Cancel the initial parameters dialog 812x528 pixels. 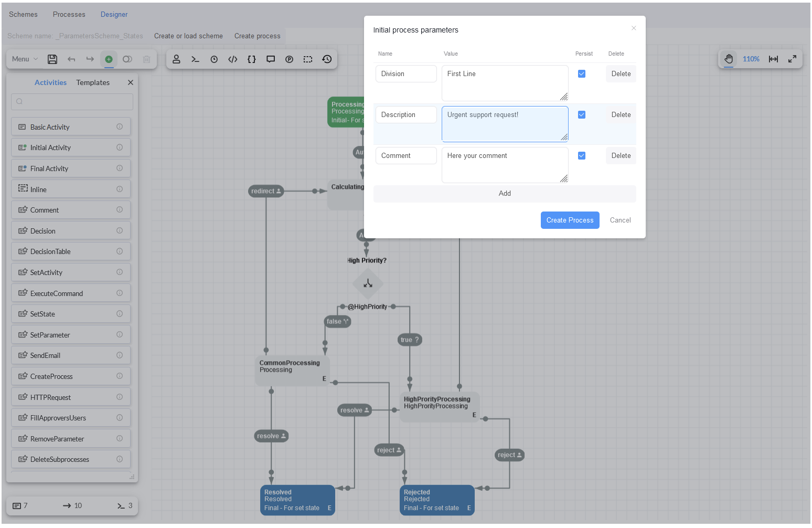click(x=620, y=220)
